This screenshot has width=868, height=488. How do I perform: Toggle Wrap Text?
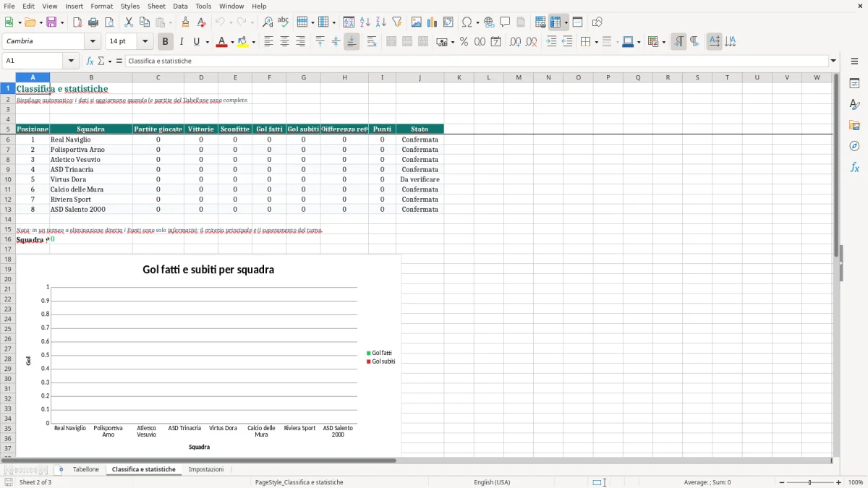pyautogui.click(x=371, y=42)
